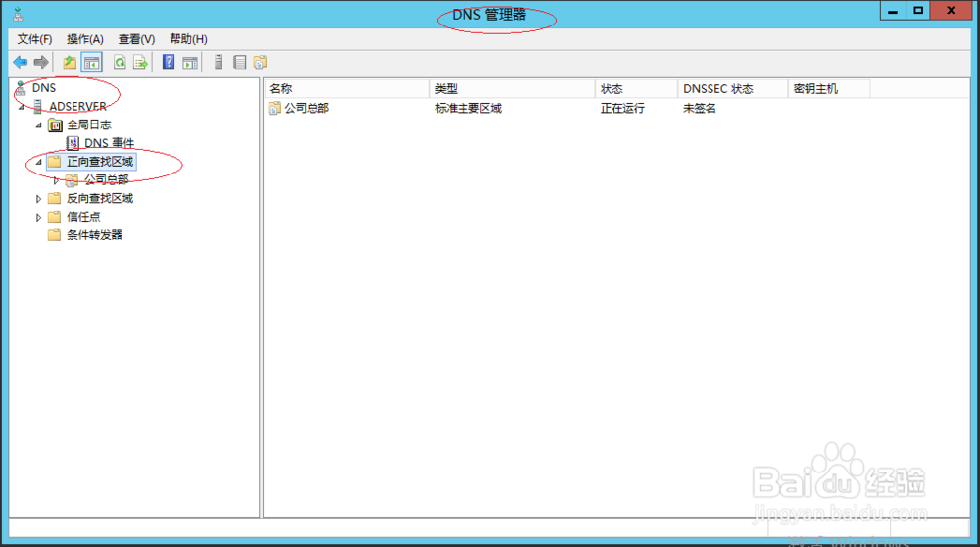Screen dimensions: 980x547
Task: Expand the 信任点 tree node
Action: coord(39,217)
